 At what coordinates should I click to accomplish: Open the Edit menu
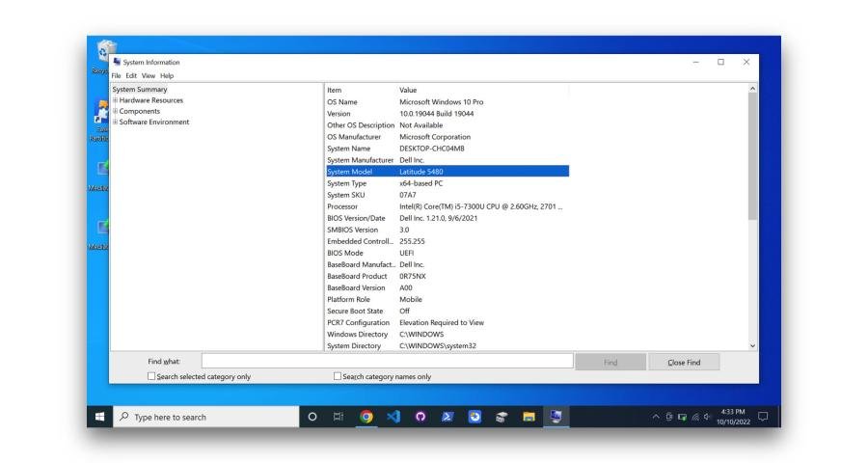click(130, 75)
